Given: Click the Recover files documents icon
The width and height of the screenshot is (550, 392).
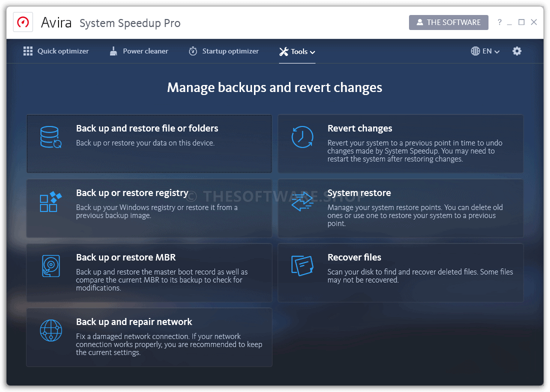Looking at the screenshot, I should click(302, 266).
